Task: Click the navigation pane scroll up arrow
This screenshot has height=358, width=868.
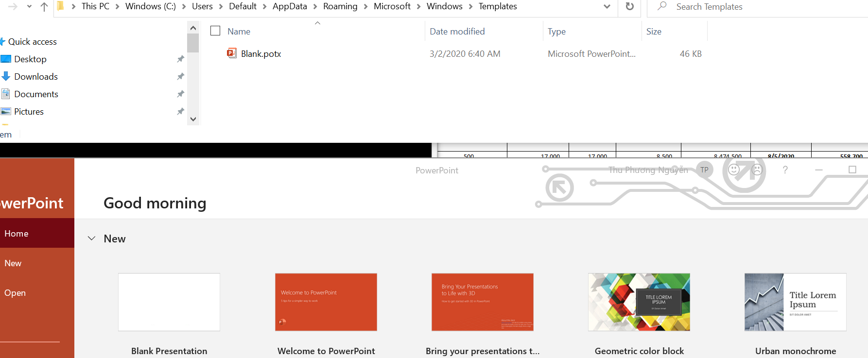Action: tap(193, 28)
